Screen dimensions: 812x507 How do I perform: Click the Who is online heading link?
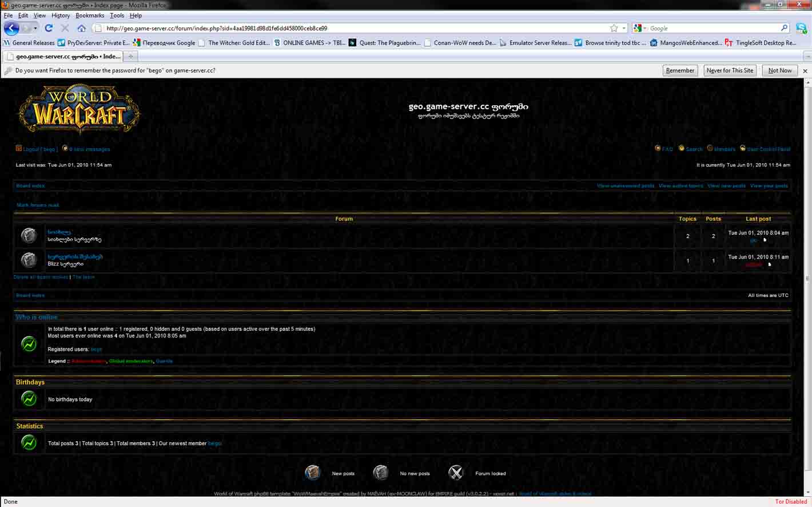pyautogui.click(x=36, y=317)
